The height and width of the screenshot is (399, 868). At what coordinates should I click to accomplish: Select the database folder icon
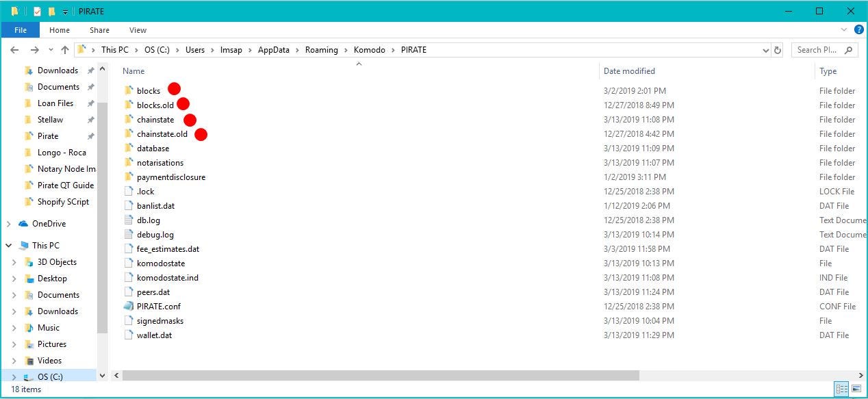129,148
